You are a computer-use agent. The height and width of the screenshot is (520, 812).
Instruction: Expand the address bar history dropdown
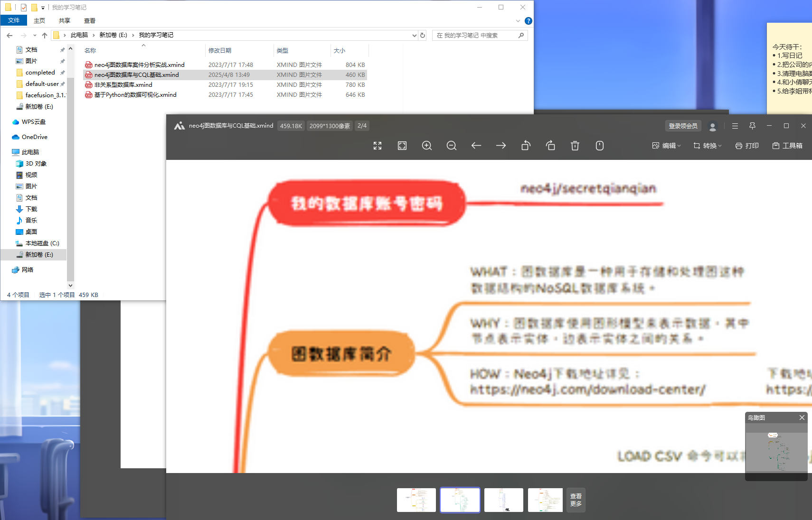point(414,35)
